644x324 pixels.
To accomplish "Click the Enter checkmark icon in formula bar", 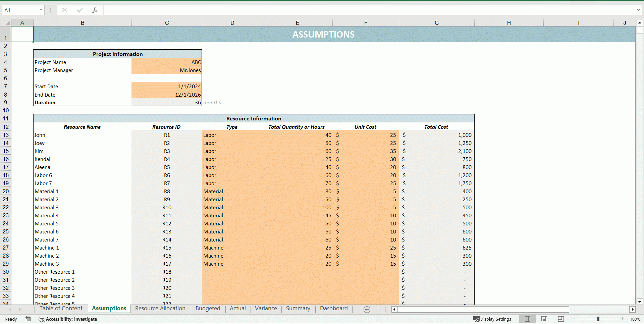I will coord(79,10).
